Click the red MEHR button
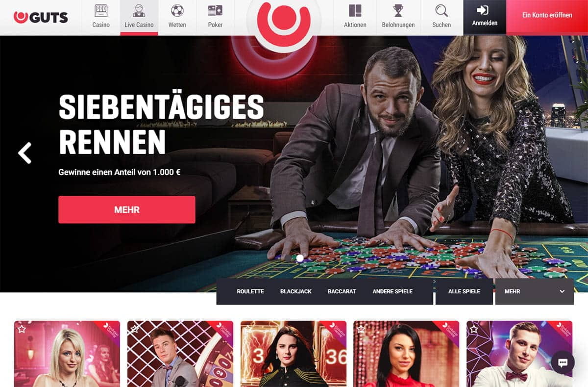588x387 pixels. 127,209
